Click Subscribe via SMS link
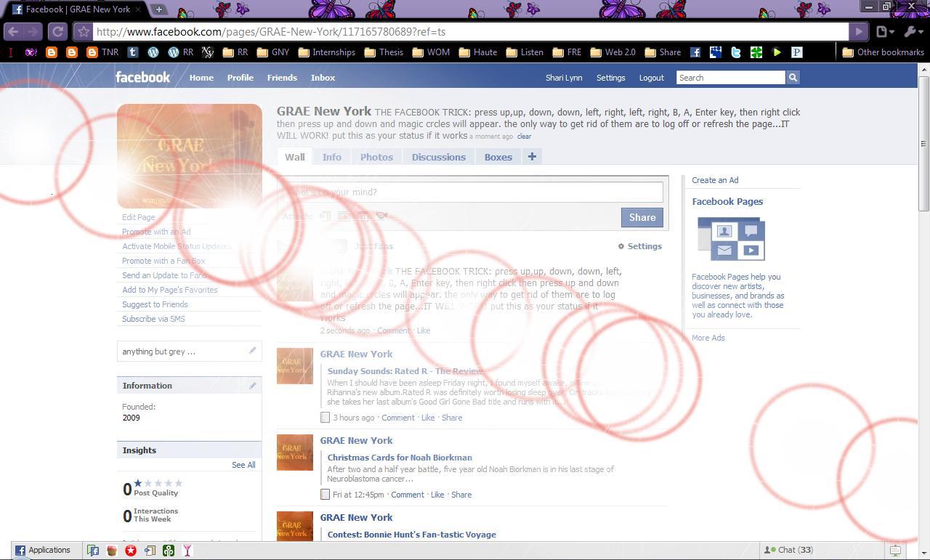This screenshot has width=930, height=560. (x=153, y=319)
